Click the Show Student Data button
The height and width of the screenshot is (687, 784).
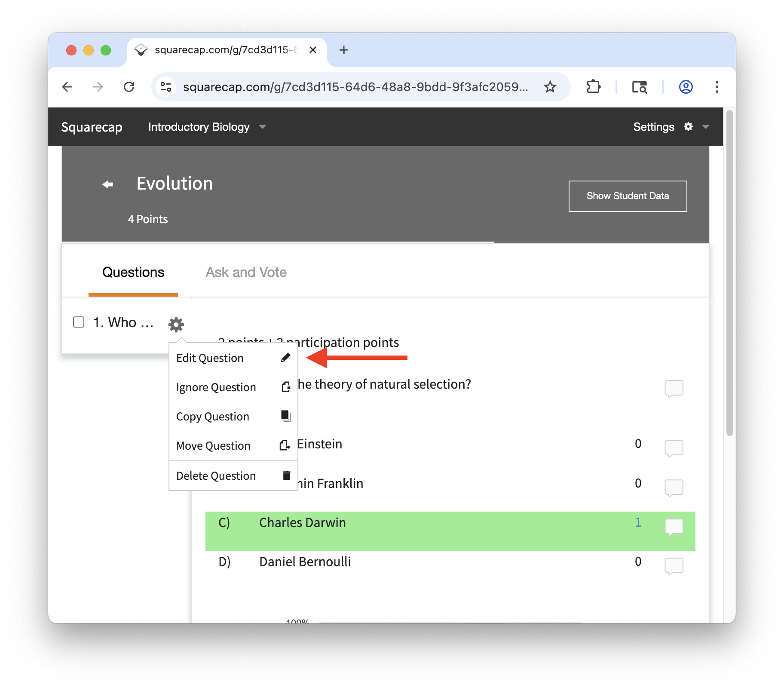[628, 196]
